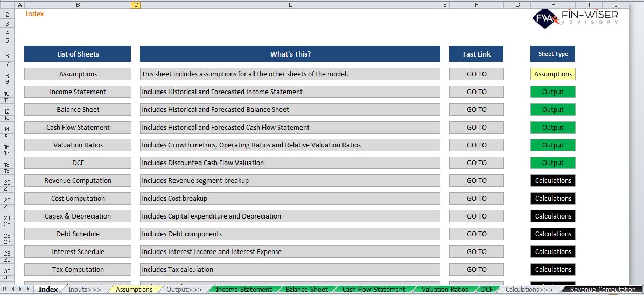Click previous sheet tab navigation arrow
Viewport: 644px width, 295px height.
pos(12,289)
